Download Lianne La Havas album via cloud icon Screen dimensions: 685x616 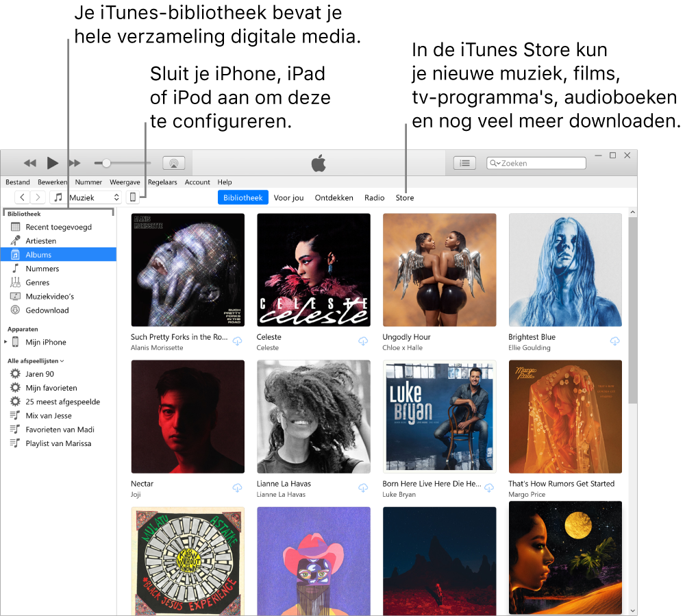(x=363, y=488)
